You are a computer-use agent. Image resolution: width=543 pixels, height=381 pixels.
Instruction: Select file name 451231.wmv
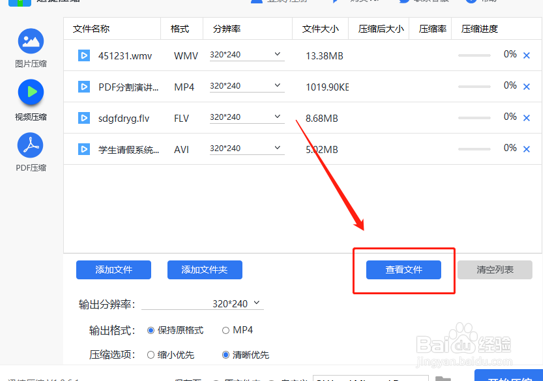[x=125, y=56]
